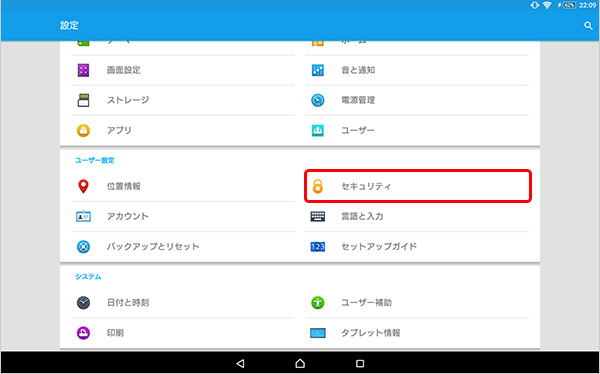Viewport: 600px width, 374px height.
Task: Open 電源管理 power management
Action: coord(417,100)
